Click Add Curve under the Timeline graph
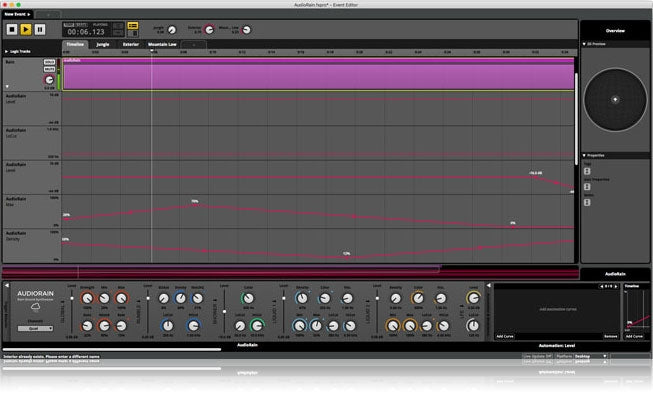Screen dimensions: 653x395 [634, 336]
